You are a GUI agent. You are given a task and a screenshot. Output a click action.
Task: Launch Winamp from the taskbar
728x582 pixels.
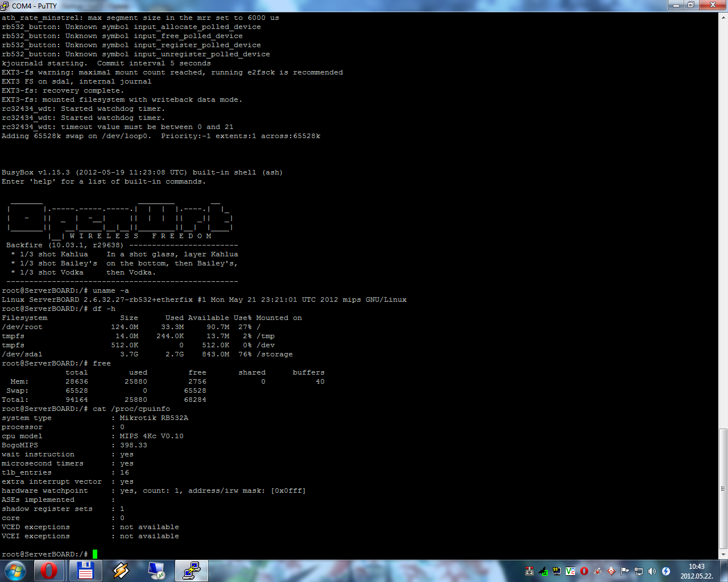(121, 571)
